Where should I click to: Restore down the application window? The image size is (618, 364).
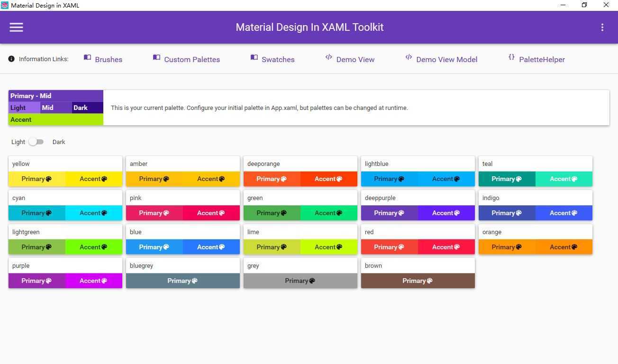click(584, 5)
